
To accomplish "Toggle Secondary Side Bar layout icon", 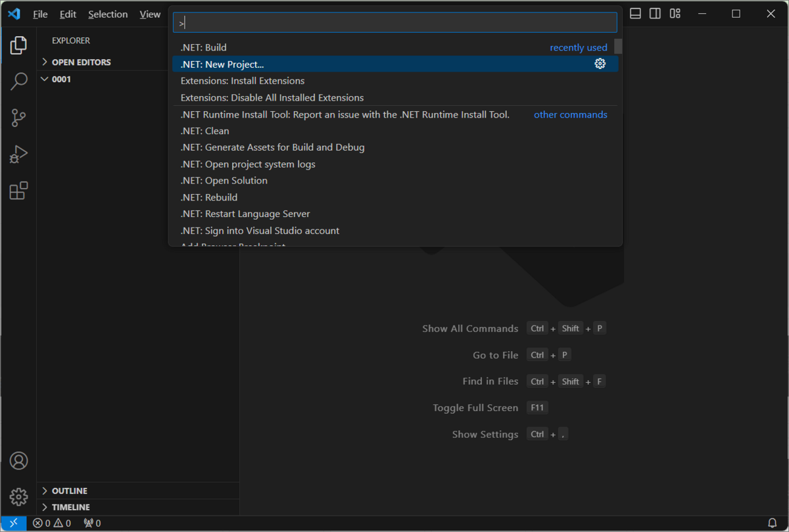I will [655, 14].
